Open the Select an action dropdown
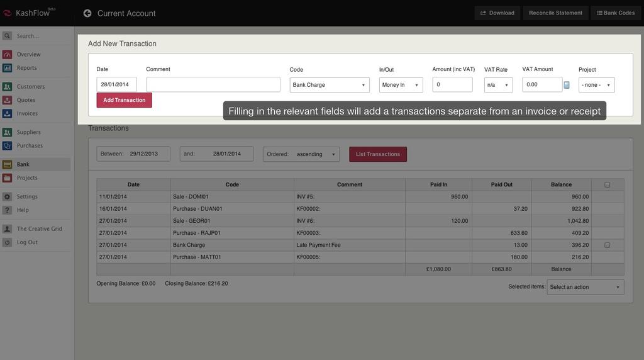This screenshot has width=644, height=360. (585, 287)
